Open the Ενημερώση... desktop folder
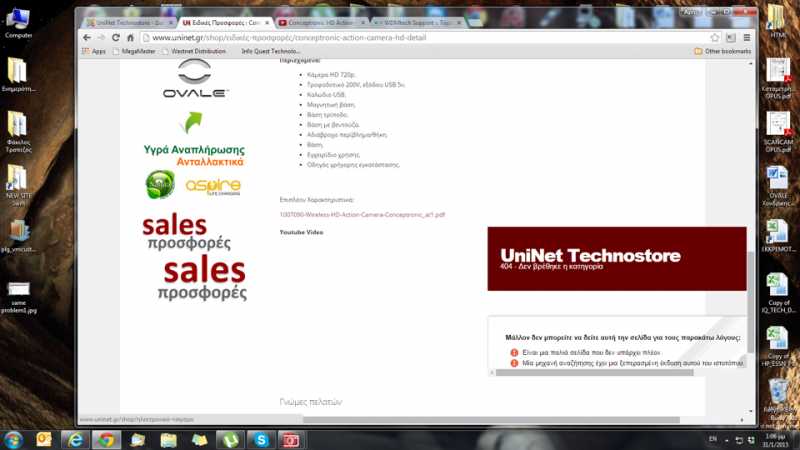 coord(18,75)
